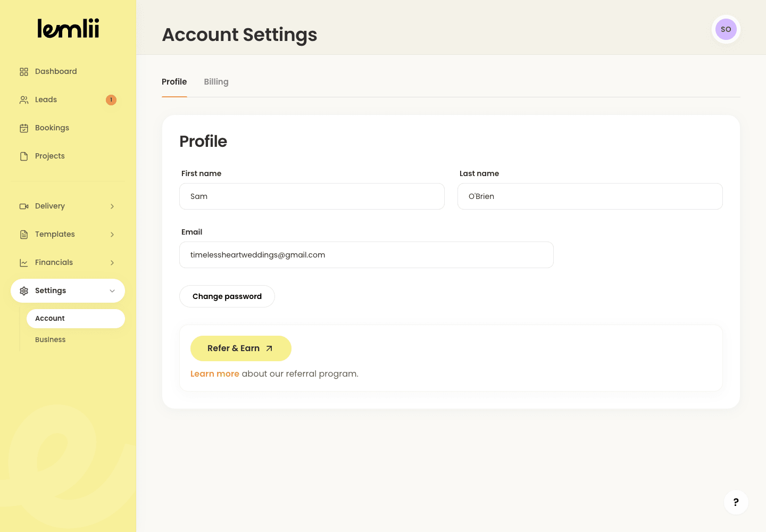Click the Profile card heading

(x=203, y=142)
